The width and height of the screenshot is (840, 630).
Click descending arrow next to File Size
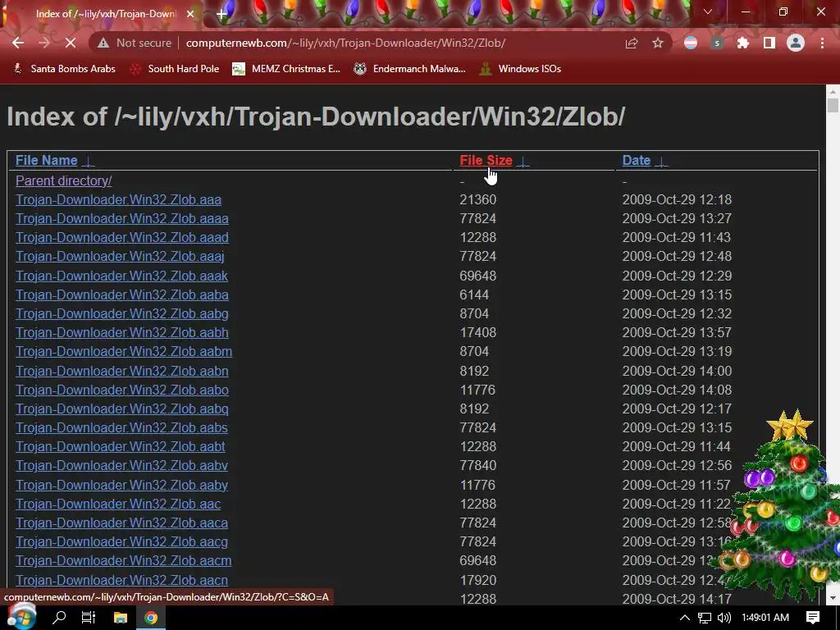click(x=523, y=162)
